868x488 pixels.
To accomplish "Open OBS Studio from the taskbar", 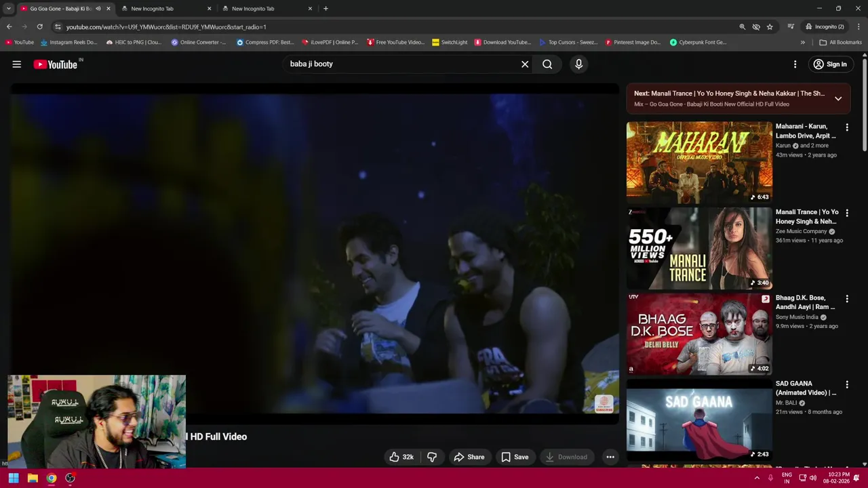I will click(70, 478).
